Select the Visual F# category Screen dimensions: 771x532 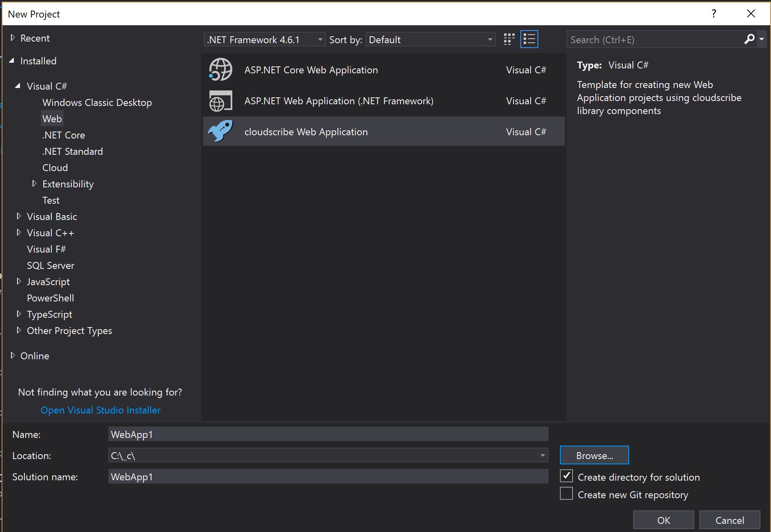pos(46,249)
